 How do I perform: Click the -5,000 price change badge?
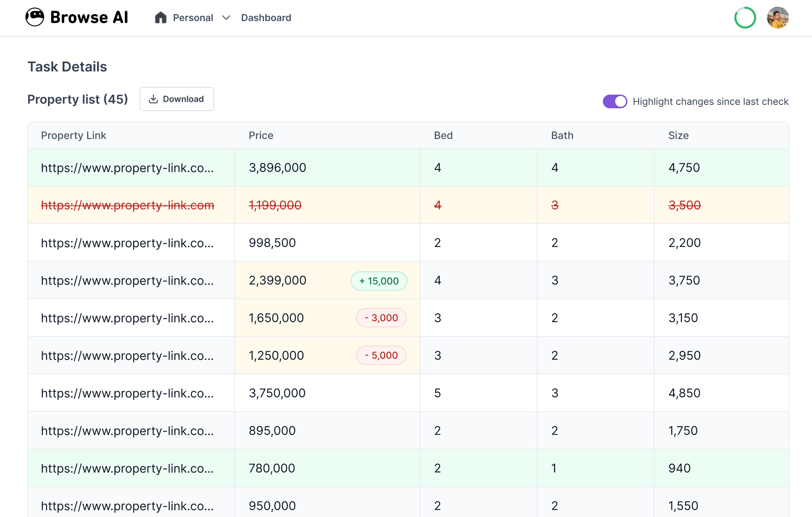(381, 355)
